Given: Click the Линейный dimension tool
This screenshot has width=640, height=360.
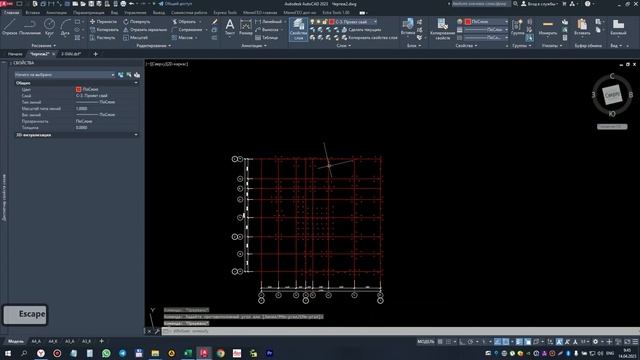Looking at the screenshot, I should point(269,22).
